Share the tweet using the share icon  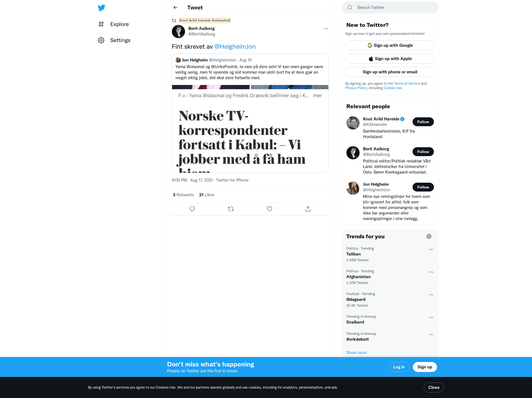(x=308, y=209)
